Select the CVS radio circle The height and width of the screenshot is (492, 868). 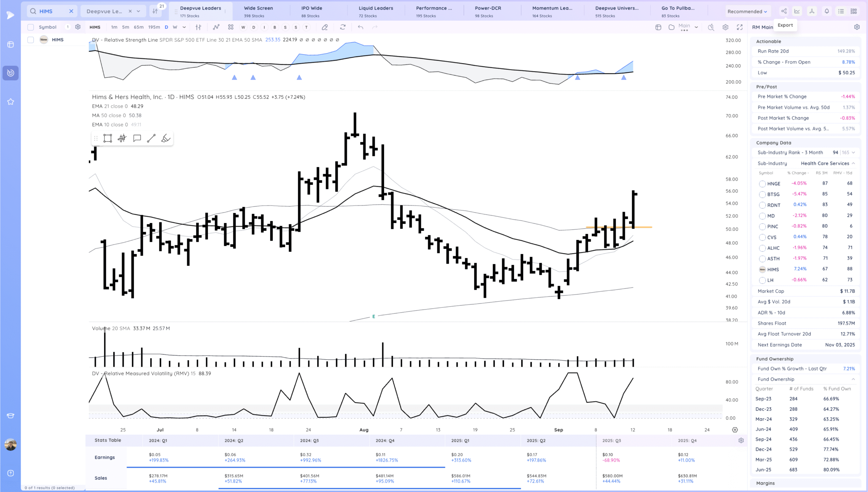pos(762,237)
